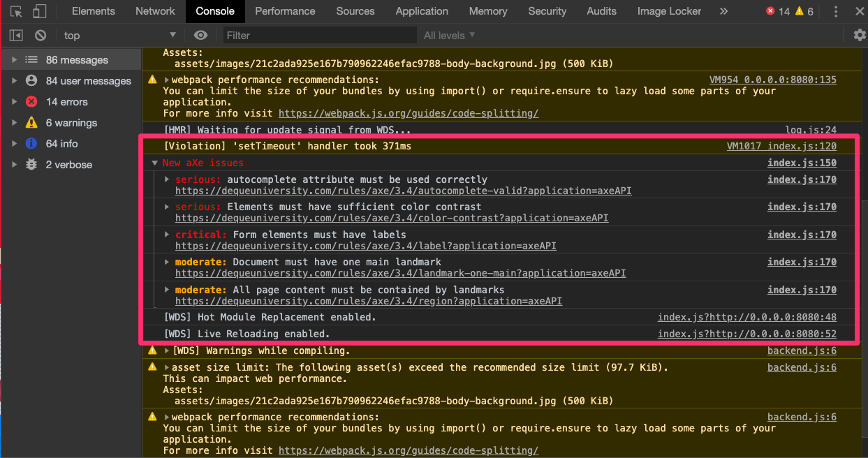Open console settings gear
This screenshot has width=868, height=458.
pyautogui.click(x=860, y=35)
